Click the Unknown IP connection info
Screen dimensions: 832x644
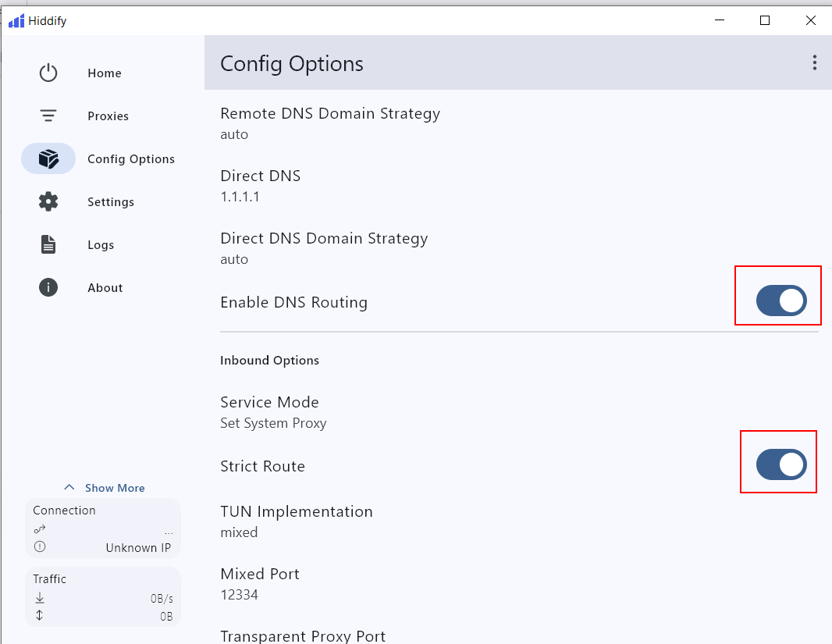click(x=138, y=548)
